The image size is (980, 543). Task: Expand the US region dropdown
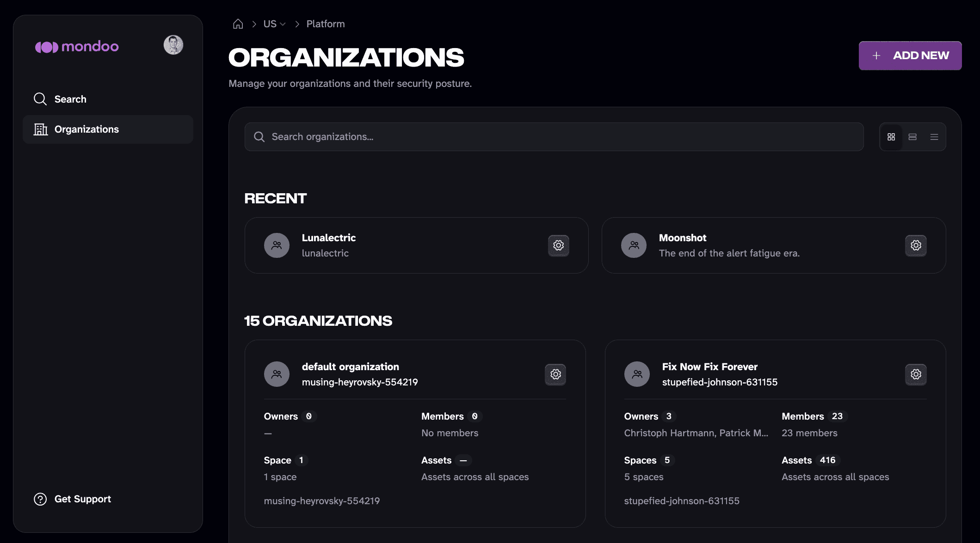point(274,24)
